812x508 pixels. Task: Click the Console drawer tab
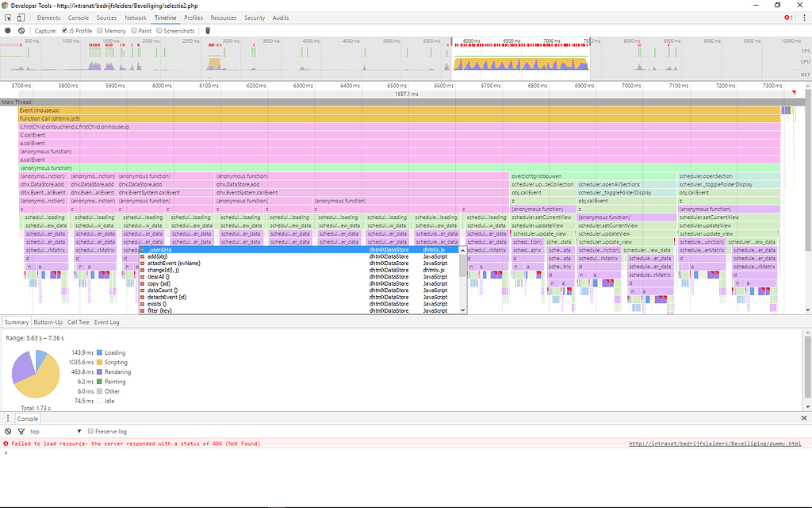(28, 419)
